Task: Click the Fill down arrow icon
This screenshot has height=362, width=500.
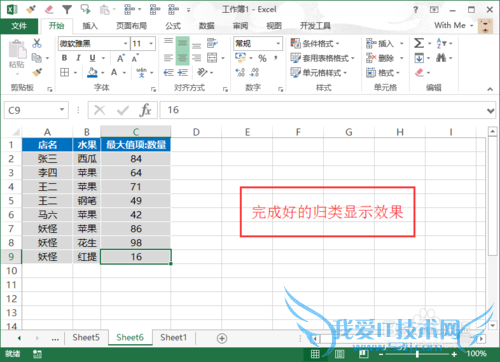Action: pos(419,58)
